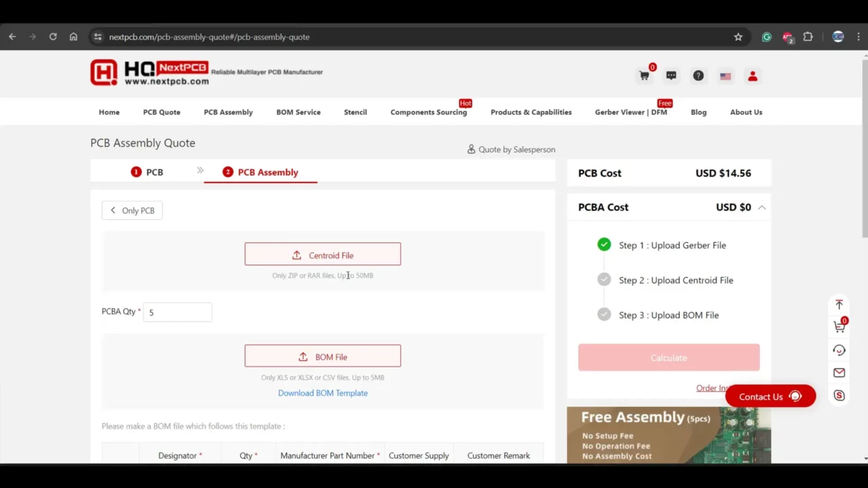Click Quote by Salesperson link
This screenshot has width=868, height=488.
tap(511, 149)
